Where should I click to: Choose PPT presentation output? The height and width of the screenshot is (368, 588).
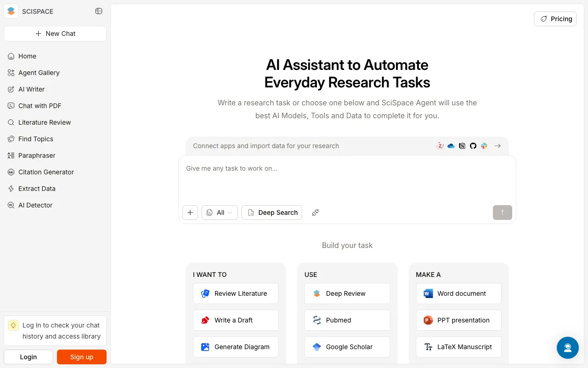(x=459, y=320)
